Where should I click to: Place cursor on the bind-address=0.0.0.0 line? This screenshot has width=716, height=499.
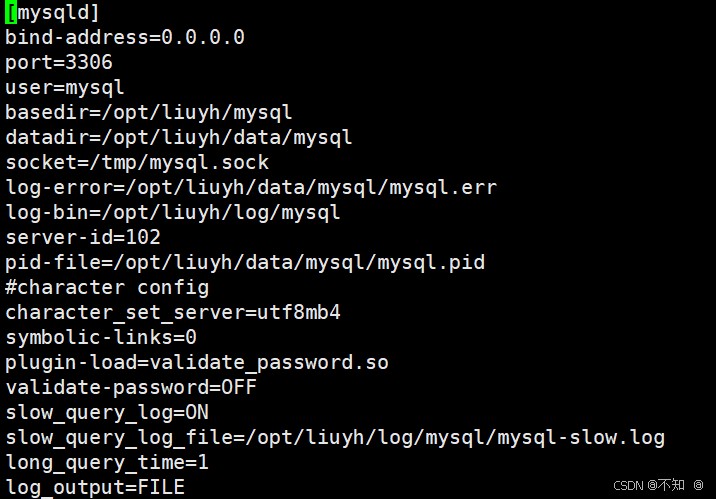[x=125, y=38]
